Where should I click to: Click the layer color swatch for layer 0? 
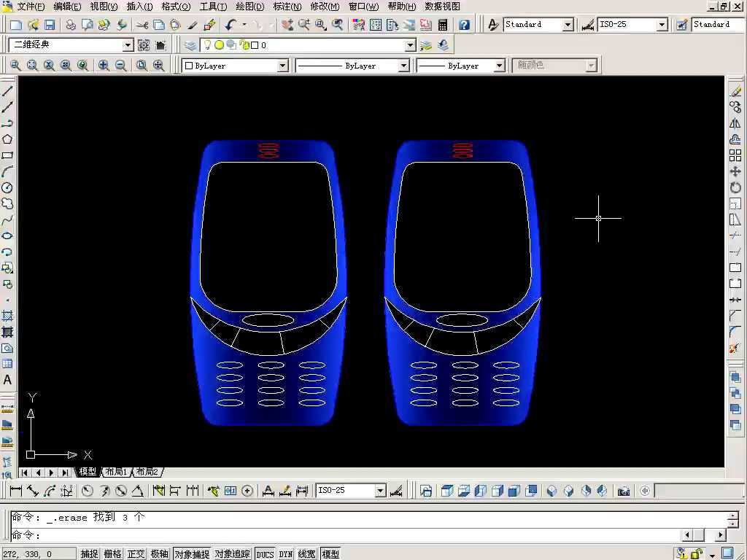(255, 45)
